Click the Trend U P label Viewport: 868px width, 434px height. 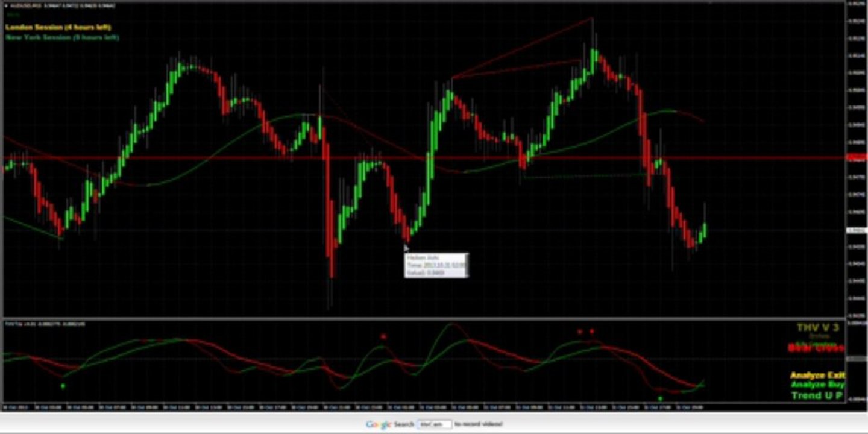817,395
